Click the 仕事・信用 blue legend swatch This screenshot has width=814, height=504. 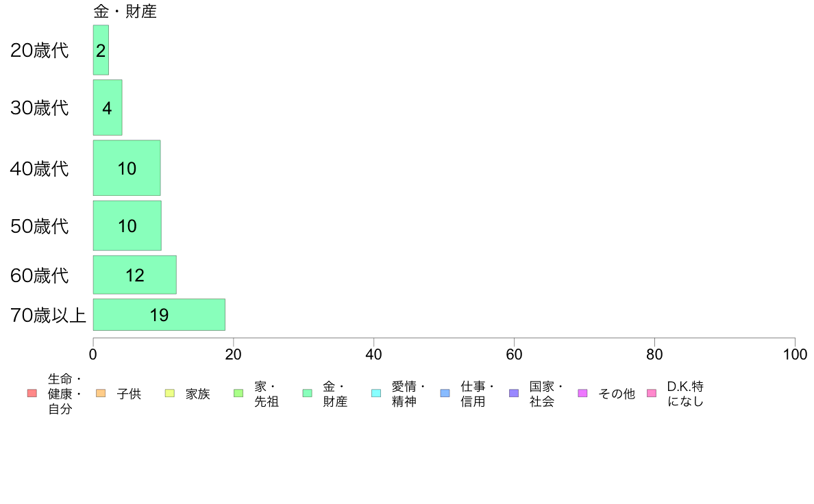click(445, 394)
